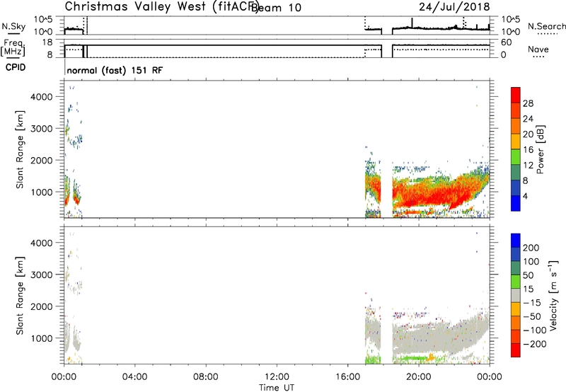
Task: Click the -15 label on velocity colorbar
Action: (x=532, y=303)
